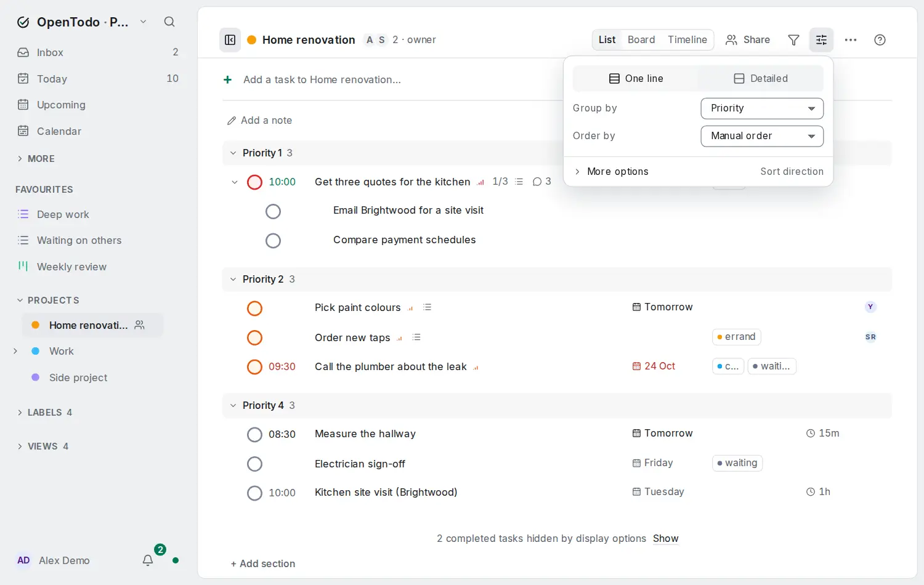
Task: Open Inbox in the sidebar
Action: pos(99,52)
